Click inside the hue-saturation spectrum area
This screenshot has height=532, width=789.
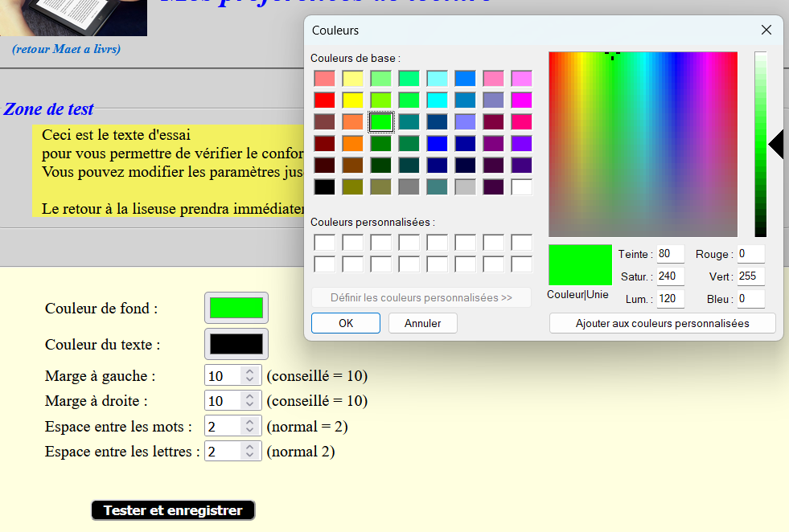pyautogui.click(x=643, y=145)
